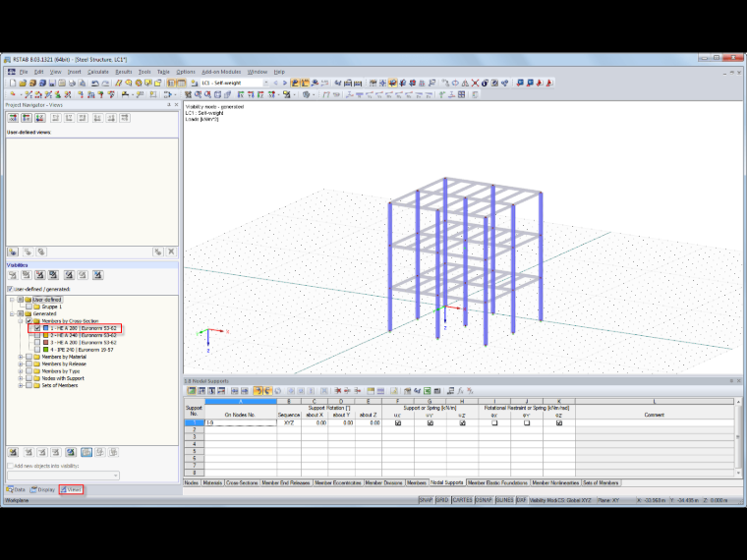Click the Save disk icon in toolbar
The image size is (747, 560).
pos(52,83)
